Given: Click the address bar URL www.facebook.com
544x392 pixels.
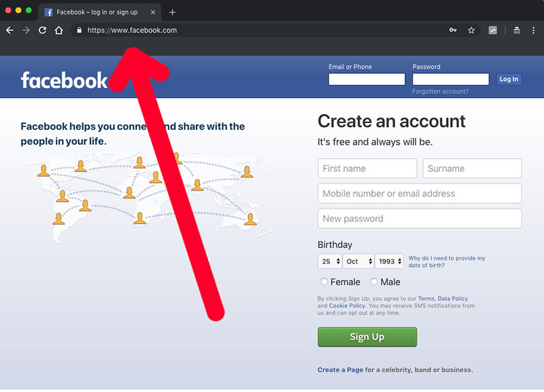Looking at the screenshot, I should click(x=132, y=31).
